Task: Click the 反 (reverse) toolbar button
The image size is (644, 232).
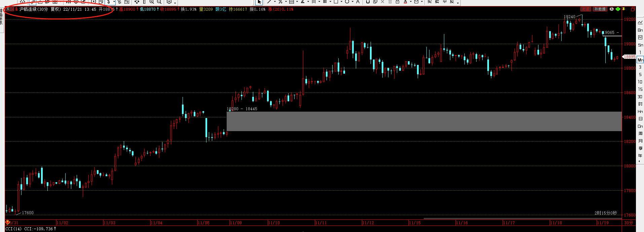Action: [x=452, y=2]
